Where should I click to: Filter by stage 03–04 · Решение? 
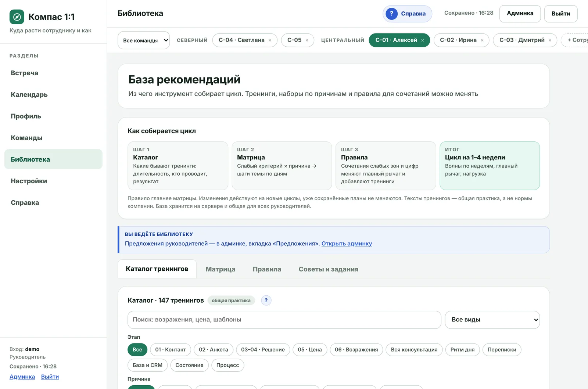pyautogui.click(x=263, y=350)
